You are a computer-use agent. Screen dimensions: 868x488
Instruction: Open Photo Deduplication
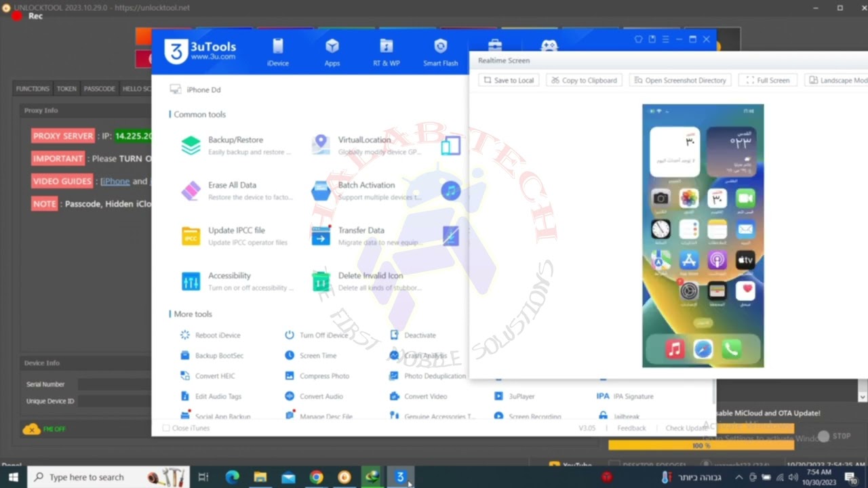coord(428,375)
